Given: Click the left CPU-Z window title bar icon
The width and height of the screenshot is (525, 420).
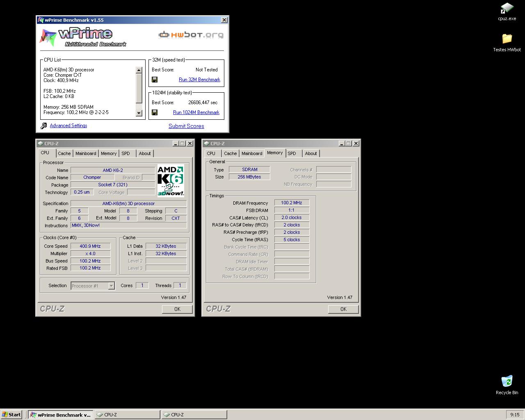Looking at the screenshot, I should point(40,144).
